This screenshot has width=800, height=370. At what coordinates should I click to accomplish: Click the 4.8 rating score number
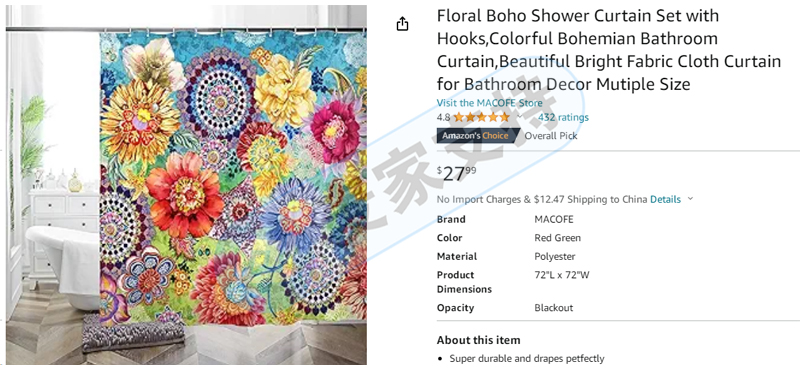coord(443,118)
